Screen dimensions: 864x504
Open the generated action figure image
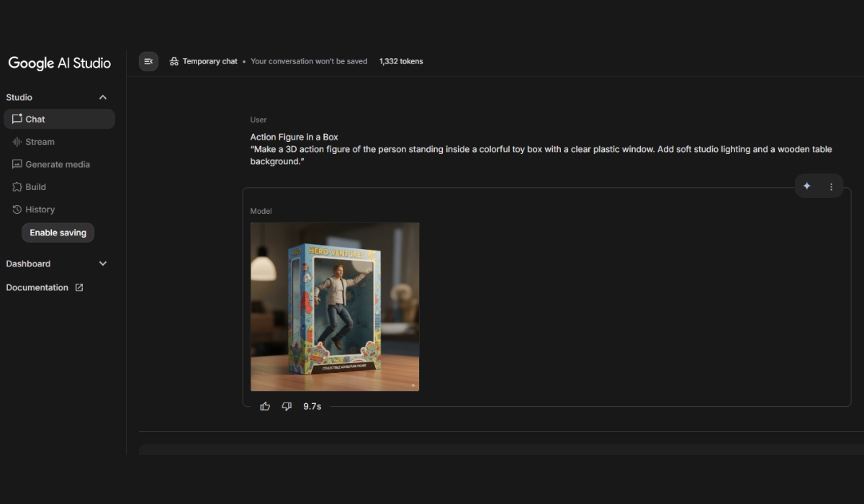[335, 307]
